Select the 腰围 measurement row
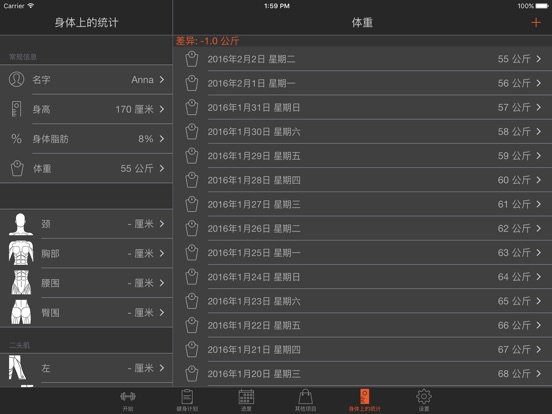Screen dimensions: 552x414 (x=86, y=283)
